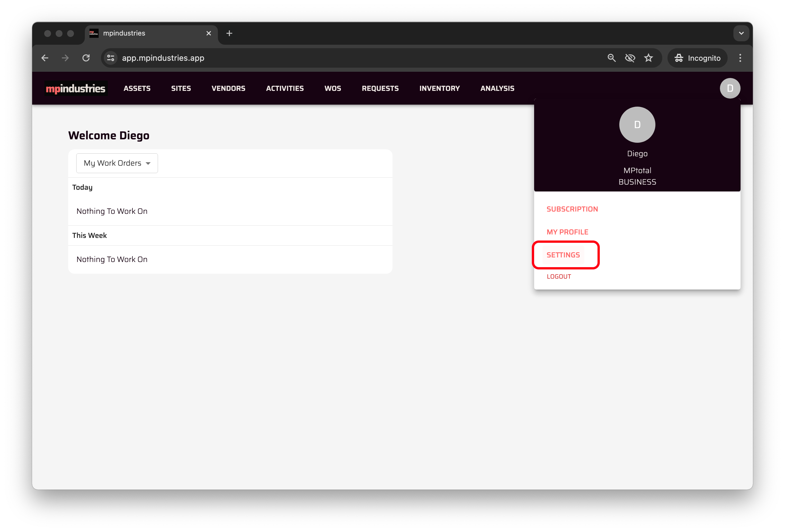This screenshot has width=785, height=532.
Task: Click the third-party cookies blocked eye icon
Action: coord(630,58)
